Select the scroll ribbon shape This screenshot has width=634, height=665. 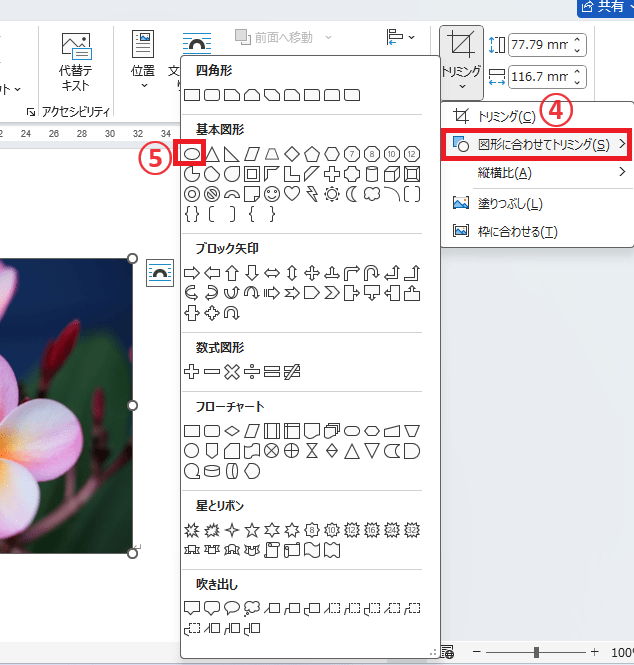(x=272, y=550)
